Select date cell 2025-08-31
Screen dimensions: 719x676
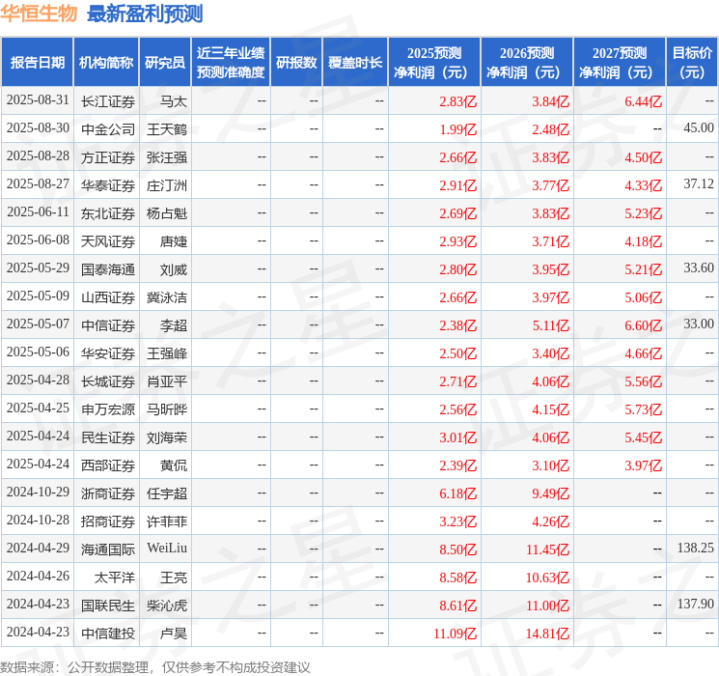[38, 100]
